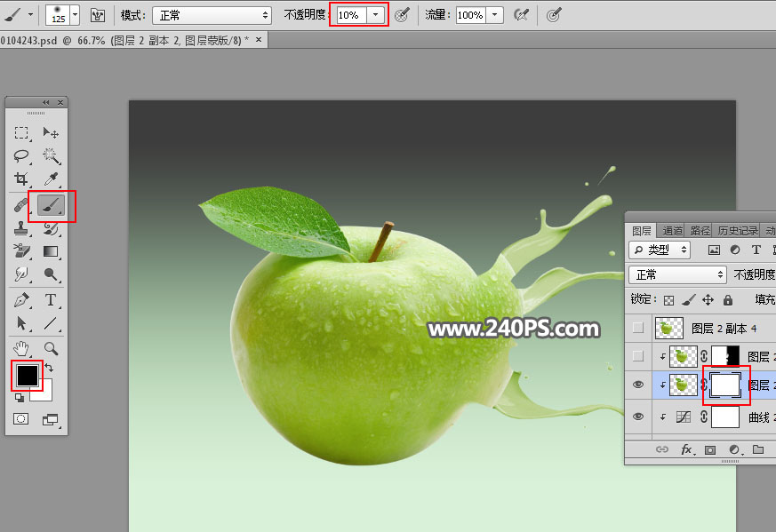Switch to the 图层 tab
Screen dimensions: 776x532
[642, 231]
